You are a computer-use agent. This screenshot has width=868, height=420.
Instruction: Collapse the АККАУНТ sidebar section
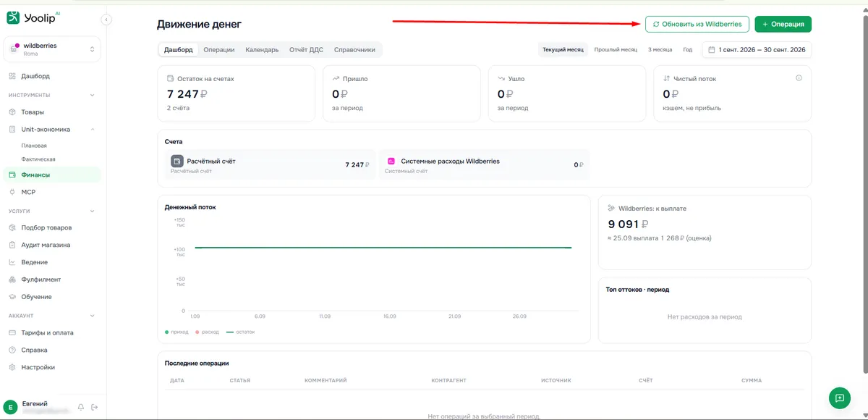pos(92,316)
